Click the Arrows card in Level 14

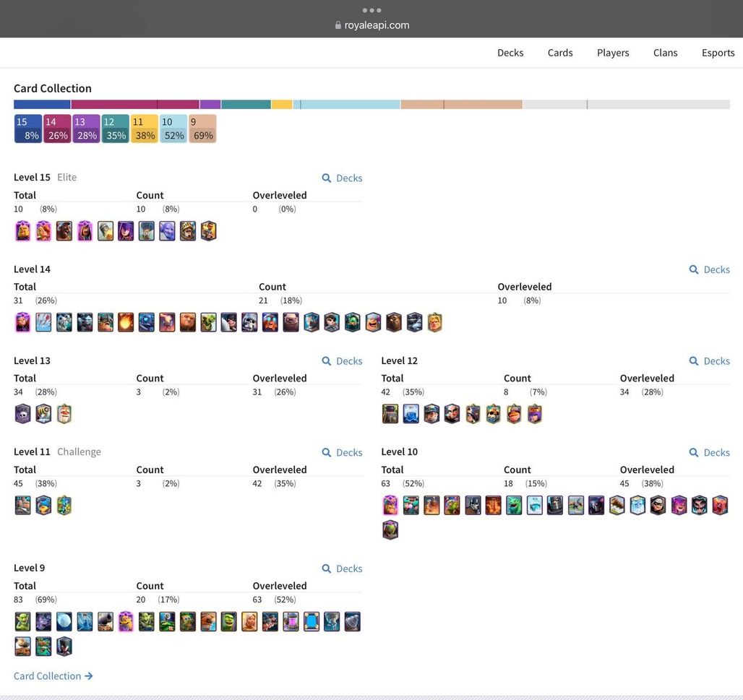click(43, 322)
